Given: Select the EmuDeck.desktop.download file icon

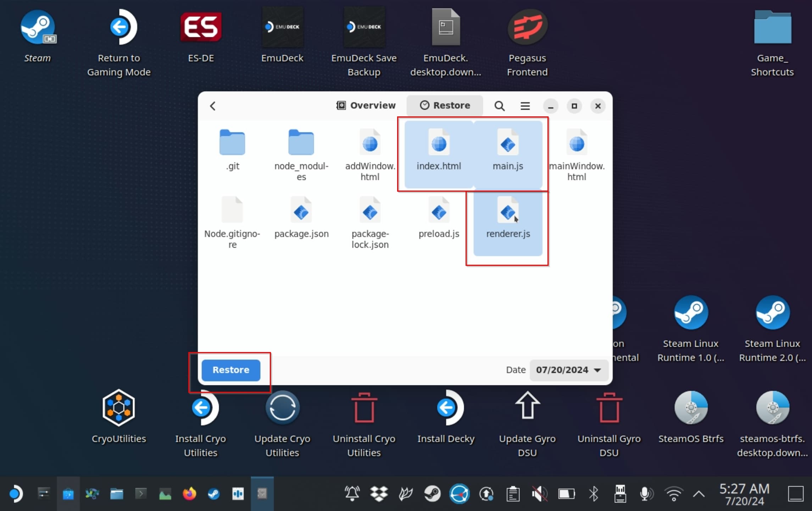Looking at the screenshot, I should click(x=446, y=43).
